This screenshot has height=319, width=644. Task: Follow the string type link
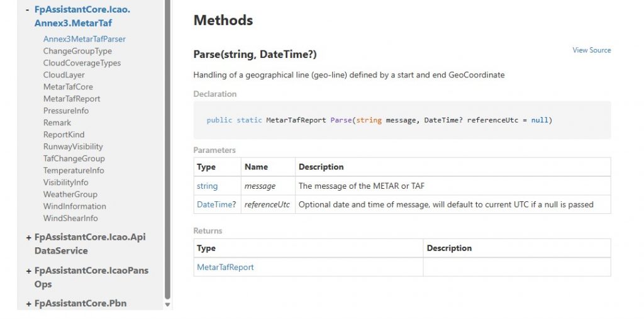coord(207,186)
